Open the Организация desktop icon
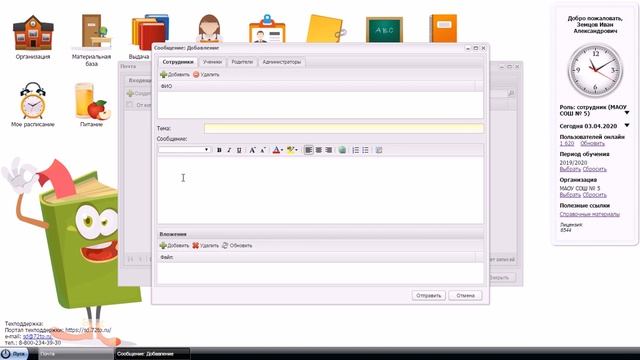 pyautogui.click(x=33, y=38)
